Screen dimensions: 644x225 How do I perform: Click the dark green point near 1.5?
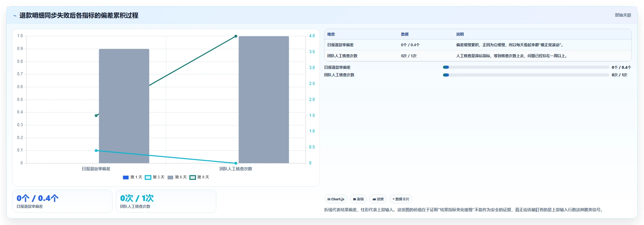tap(96, 116)
